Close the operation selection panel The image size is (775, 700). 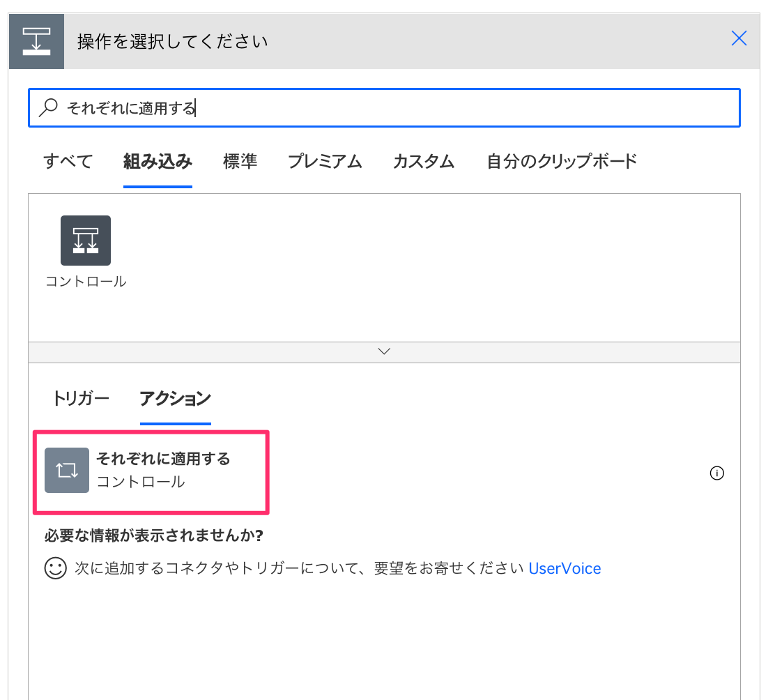[739, 38]
